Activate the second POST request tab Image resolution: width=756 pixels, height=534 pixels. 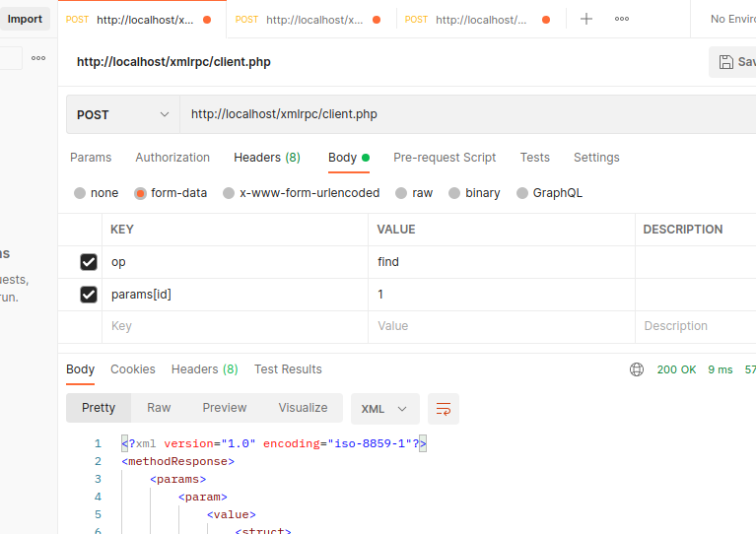(x=311, y=20)
